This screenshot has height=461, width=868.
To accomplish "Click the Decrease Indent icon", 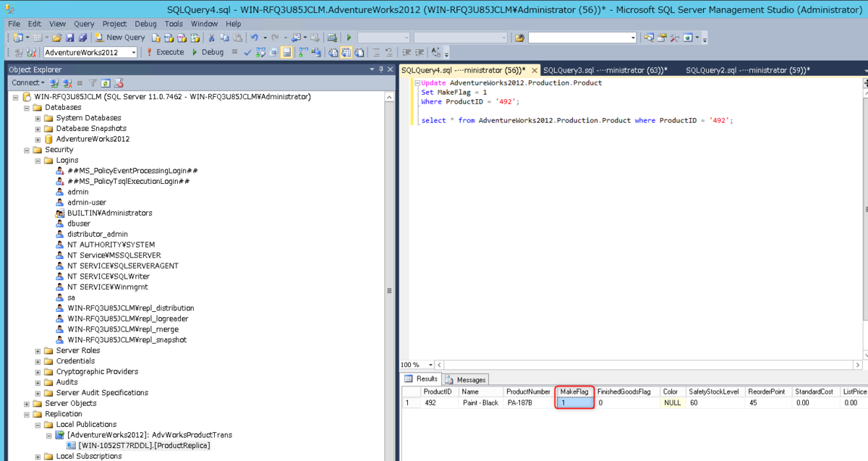I will 407,52.
